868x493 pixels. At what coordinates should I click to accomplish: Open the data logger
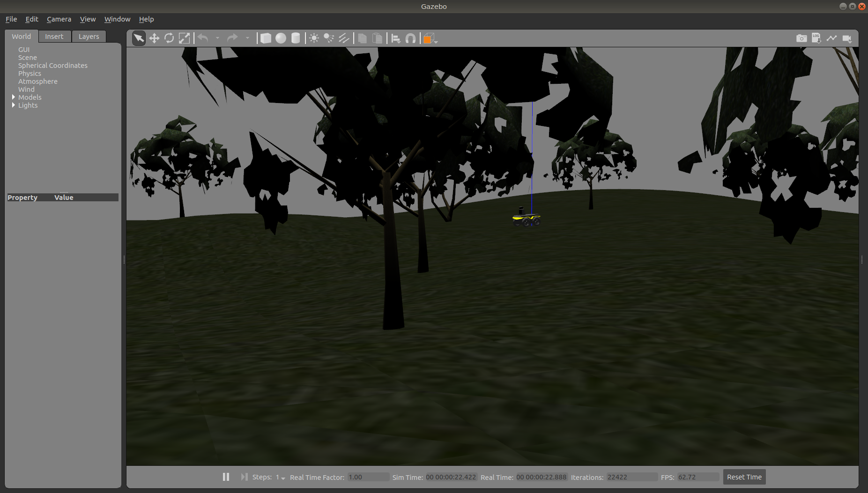tap(816, 38)
